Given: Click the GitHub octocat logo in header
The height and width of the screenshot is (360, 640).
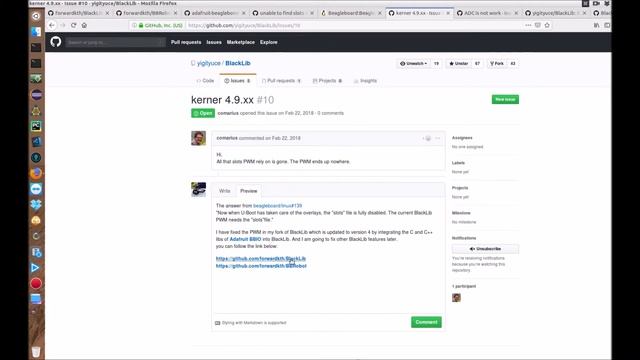Looking at the screenshot, I should 56,42.
